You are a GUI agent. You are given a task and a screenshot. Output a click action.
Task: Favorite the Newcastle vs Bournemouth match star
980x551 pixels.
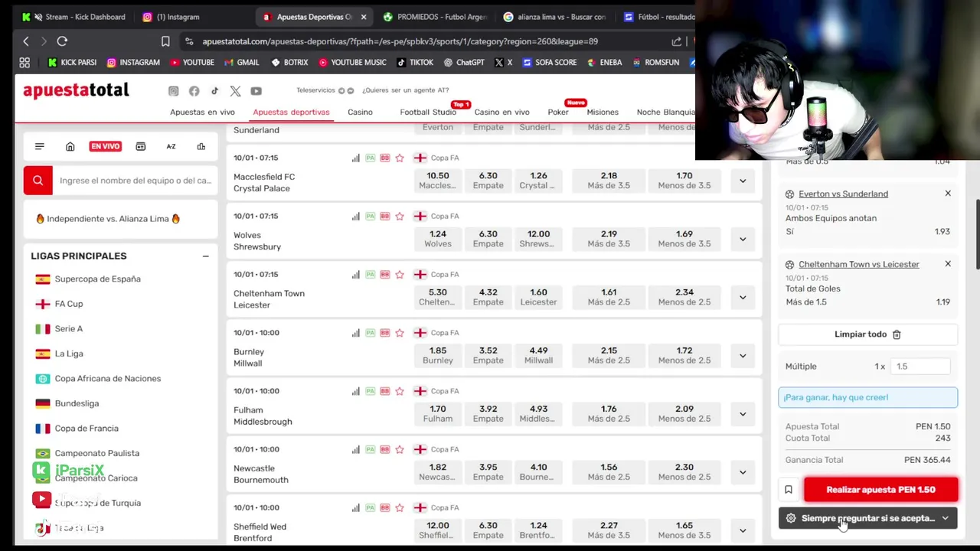(x=400, y=449)
